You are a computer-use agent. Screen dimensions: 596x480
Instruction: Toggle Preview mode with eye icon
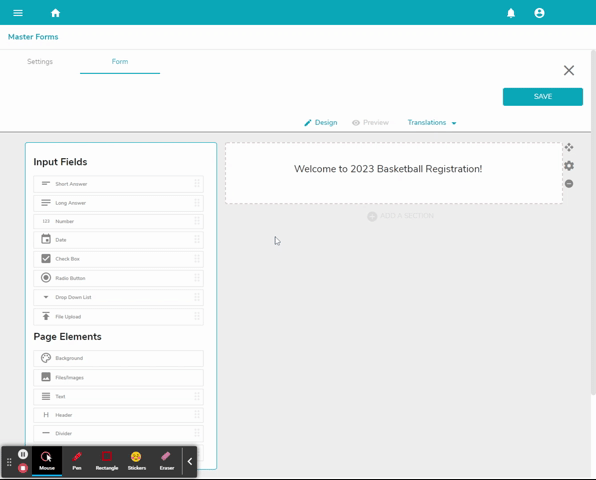pyautogui.click(x=370, y=122)
